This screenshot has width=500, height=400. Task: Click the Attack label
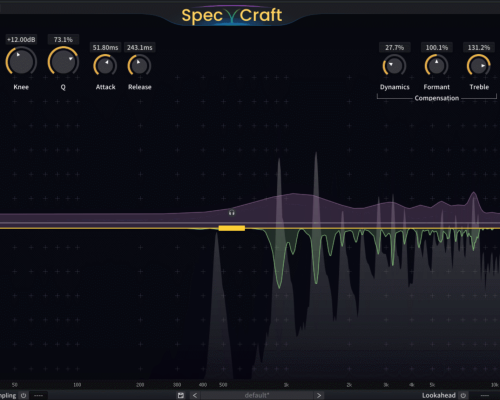pyautogui.click(x=105, y=87)
